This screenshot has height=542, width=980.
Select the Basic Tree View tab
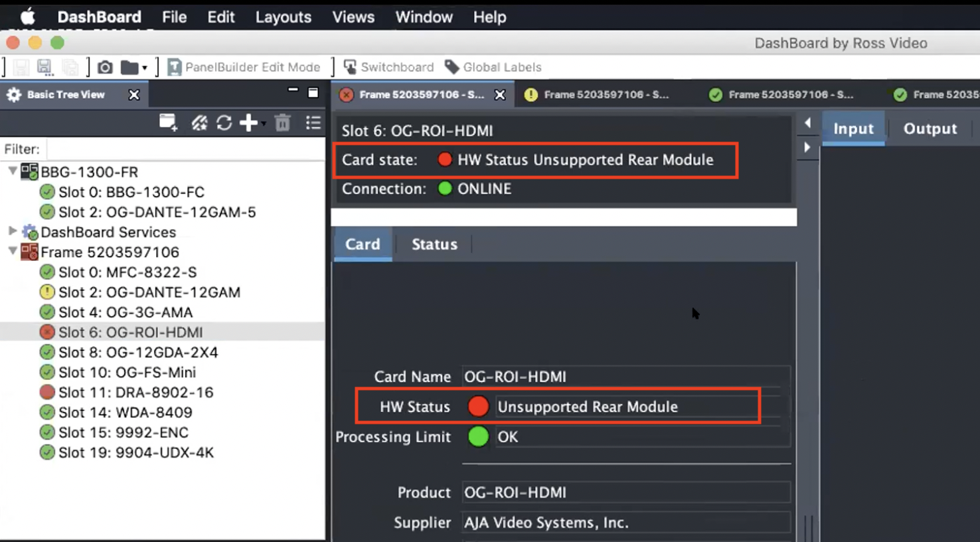(x=65, y=95)
